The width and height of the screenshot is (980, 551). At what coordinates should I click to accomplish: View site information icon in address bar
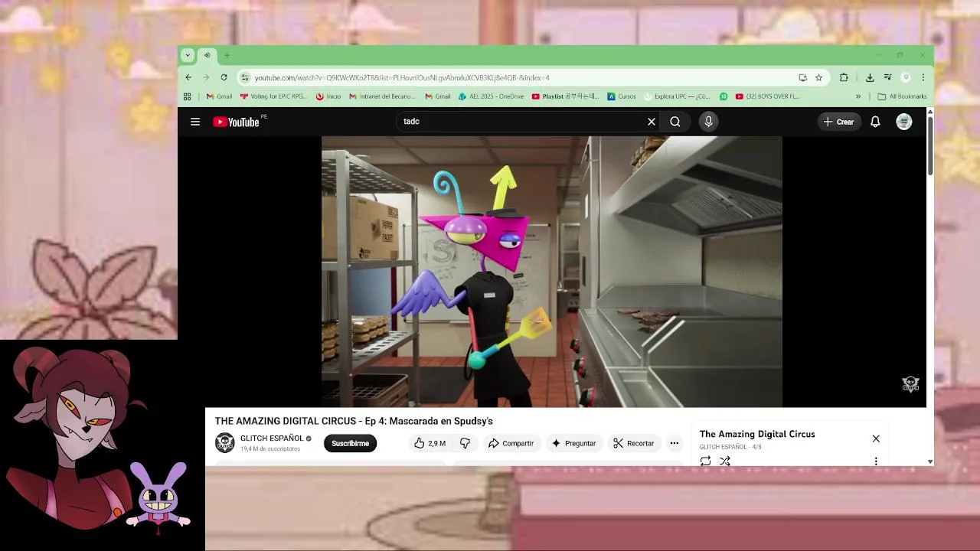[x=245, y=77]
